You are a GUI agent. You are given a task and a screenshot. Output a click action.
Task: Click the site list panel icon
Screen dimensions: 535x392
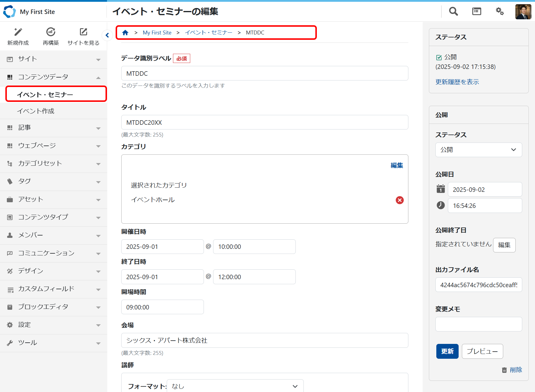(476, 12)
